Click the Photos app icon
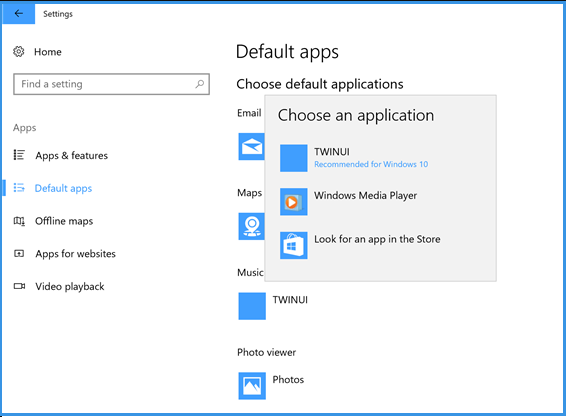Screen dimensions: 566x417 coord(252,386)
